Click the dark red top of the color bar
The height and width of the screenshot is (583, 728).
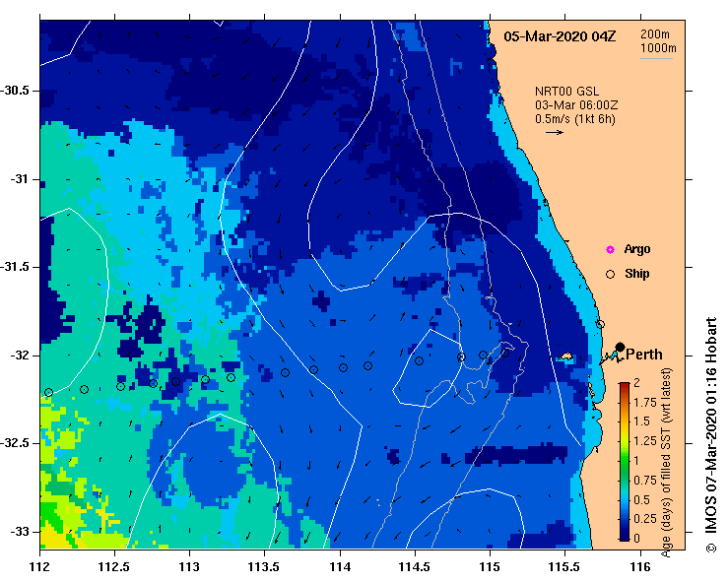(x=625, y=386)
